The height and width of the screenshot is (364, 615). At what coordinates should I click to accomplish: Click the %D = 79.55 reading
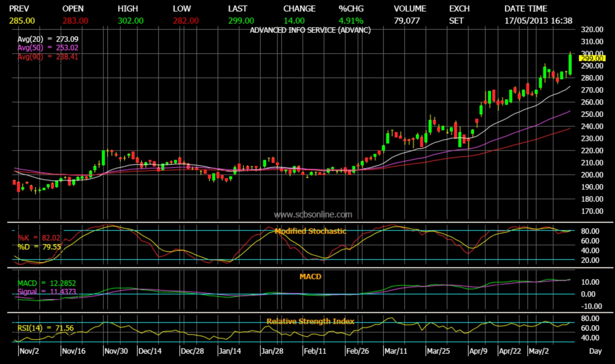pos(39,247)
